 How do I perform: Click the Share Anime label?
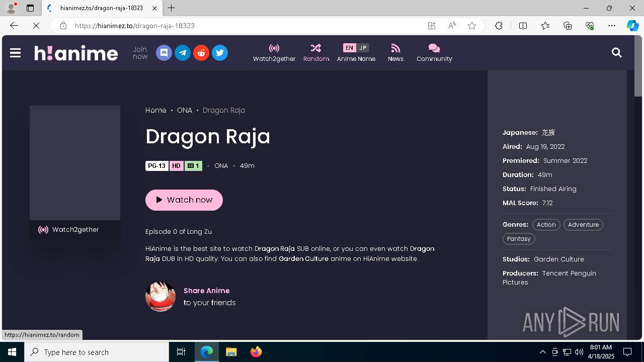tap(207, 291)
